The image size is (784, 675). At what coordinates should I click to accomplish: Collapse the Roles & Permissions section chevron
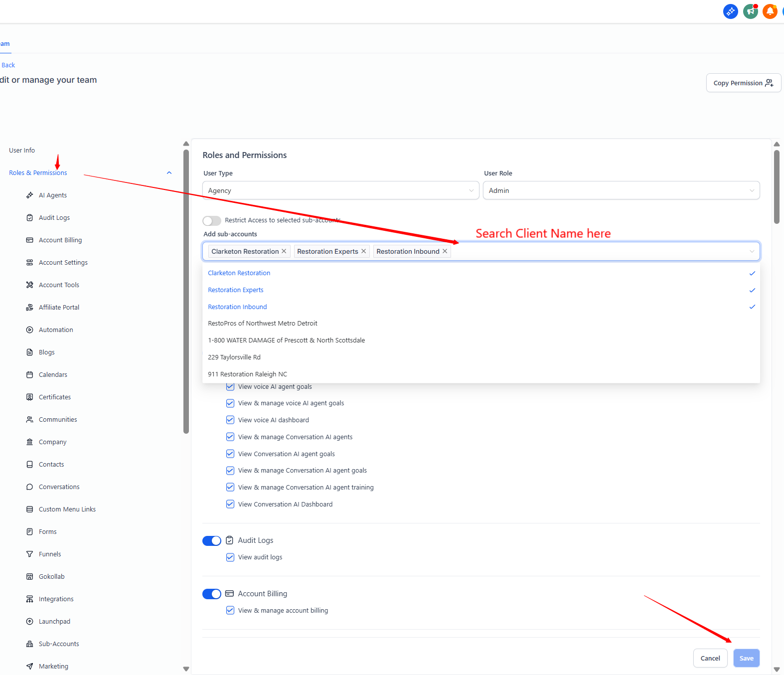(169, 173)
